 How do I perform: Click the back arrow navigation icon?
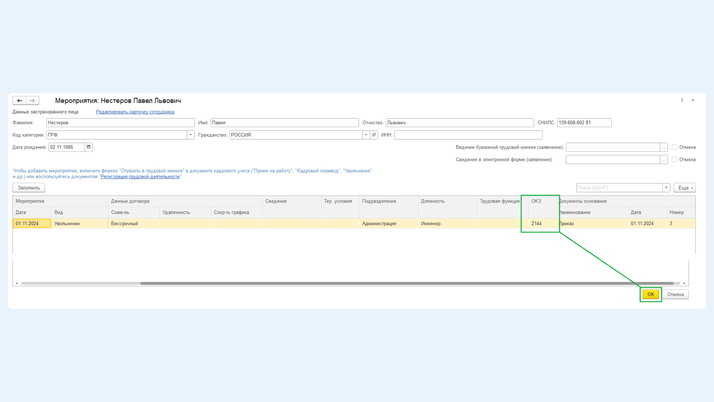tap(19, 100)
